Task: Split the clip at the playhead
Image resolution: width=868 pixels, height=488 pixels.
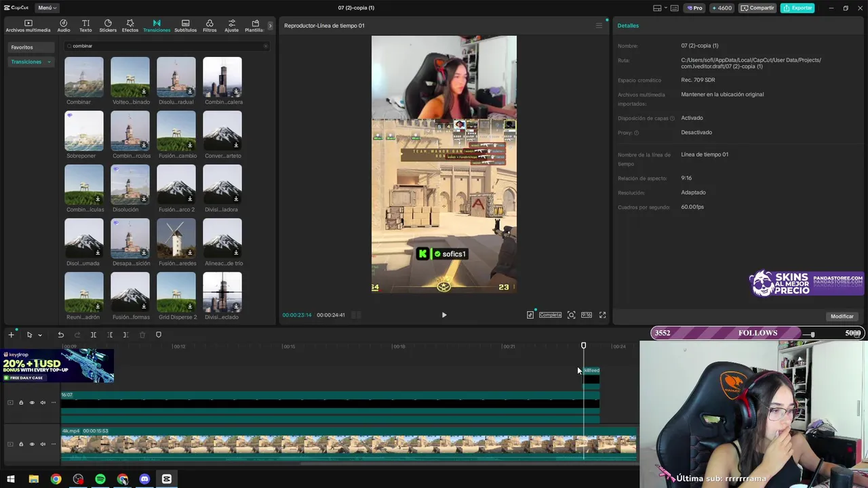Action: pyautogui.click(x=94, y=335)
